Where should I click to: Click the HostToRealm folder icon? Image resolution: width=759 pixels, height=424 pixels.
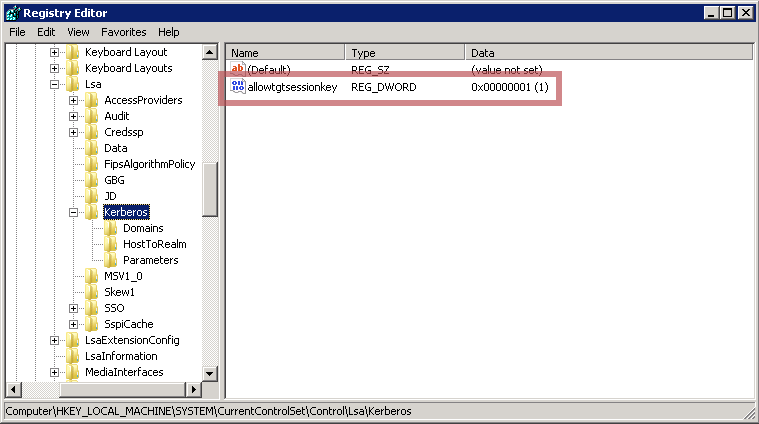(110, 243)
